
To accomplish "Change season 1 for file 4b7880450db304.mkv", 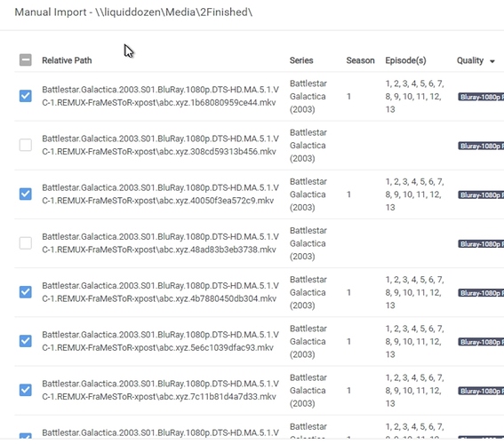I will point(348,292).
